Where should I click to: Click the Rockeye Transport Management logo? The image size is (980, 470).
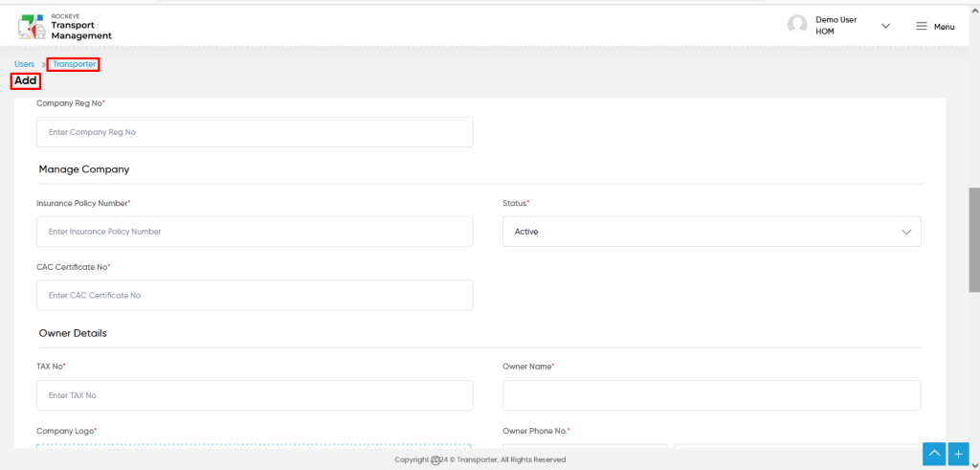[x=65, y=26]
